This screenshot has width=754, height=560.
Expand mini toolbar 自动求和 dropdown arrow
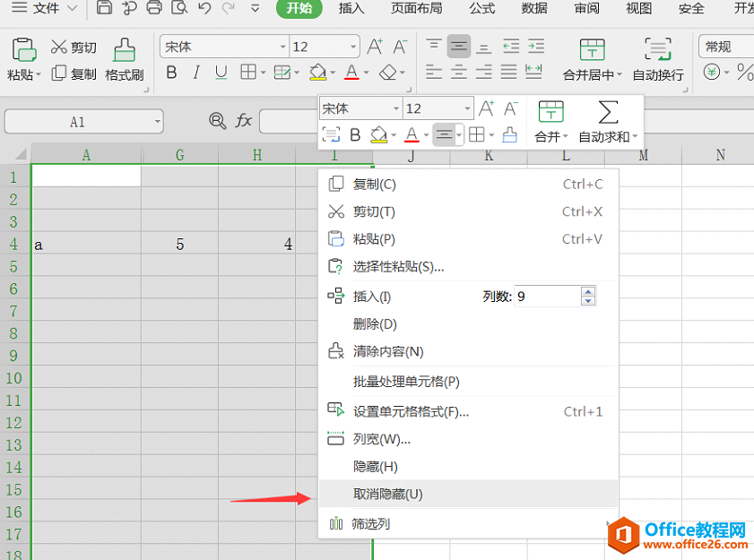tap(636, 136)
